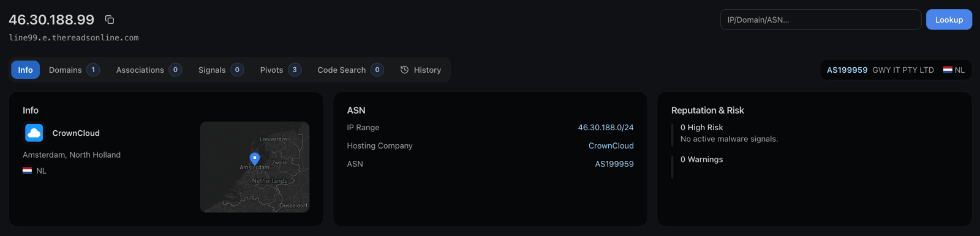Select the Signals tab

tap(221, 70)
